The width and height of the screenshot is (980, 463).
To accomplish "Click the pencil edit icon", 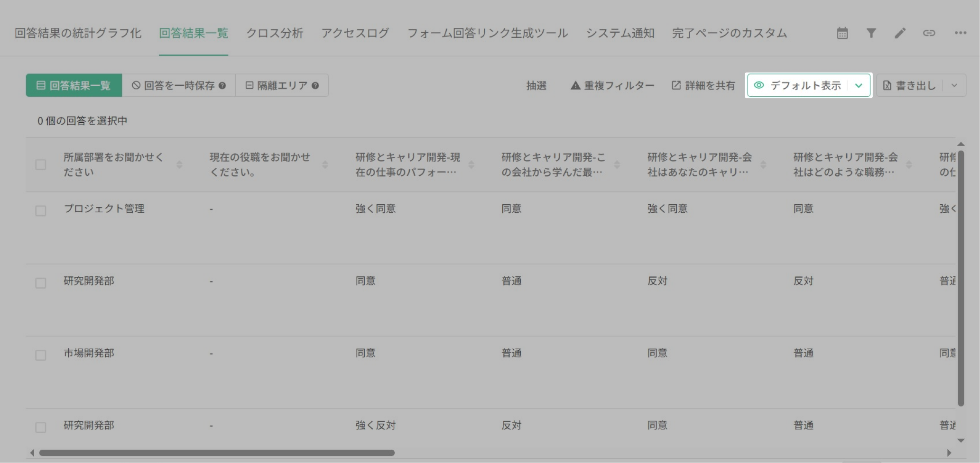I will point(900,33).
